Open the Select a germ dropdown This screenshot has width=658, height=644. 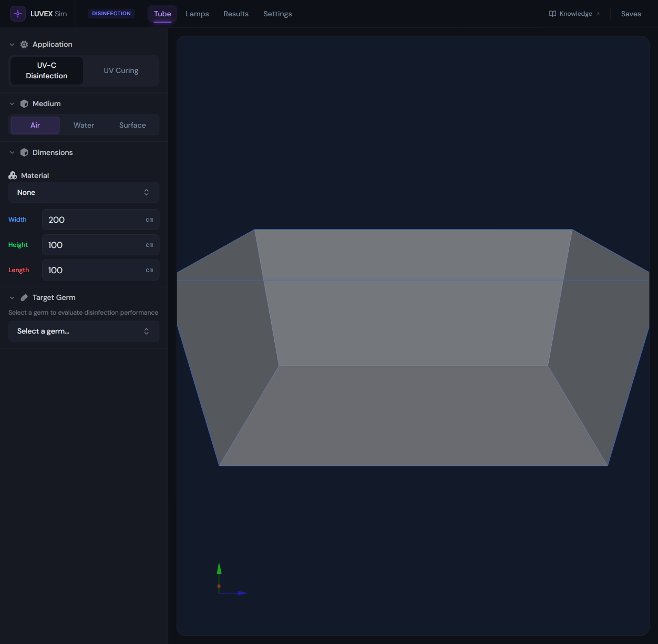pyautogui.click(x=84, y=331)
